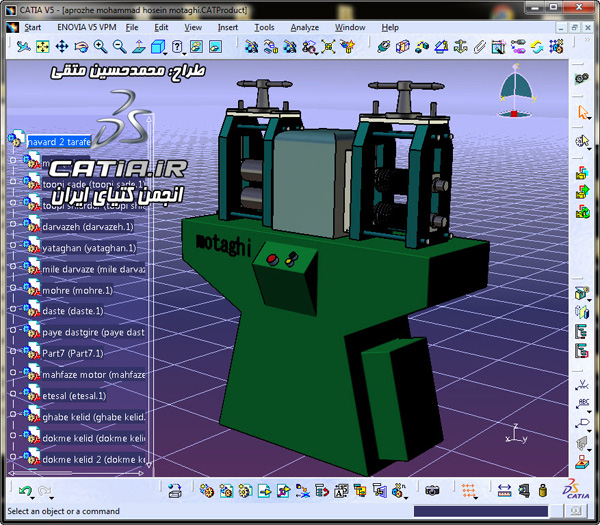Viewport: 600px width, 525px height.
Task: Click the Undo green arrow
Action: (x=25, y=490)
